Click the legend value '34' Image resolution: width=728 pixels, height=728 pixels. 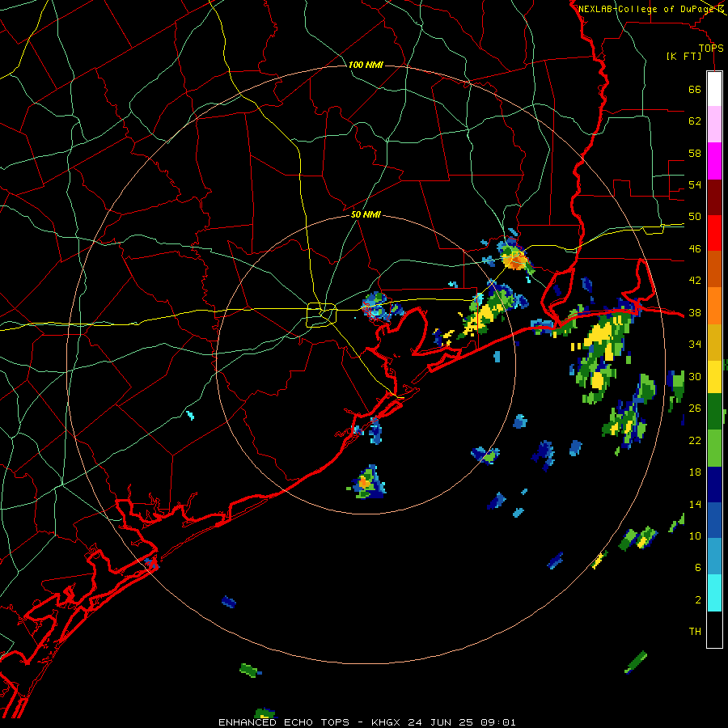[695, 345]
